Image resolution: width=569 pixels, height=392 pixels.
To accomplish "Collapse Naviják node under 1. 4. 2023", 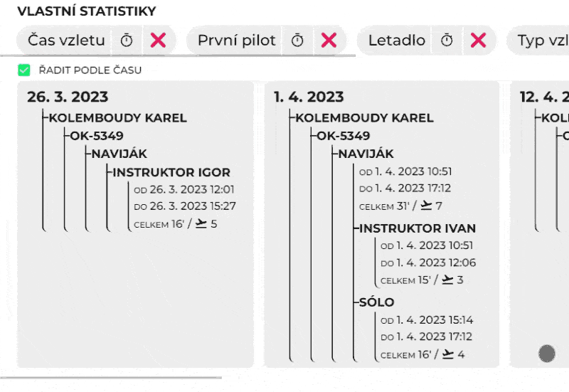I will tap(366, 154).
